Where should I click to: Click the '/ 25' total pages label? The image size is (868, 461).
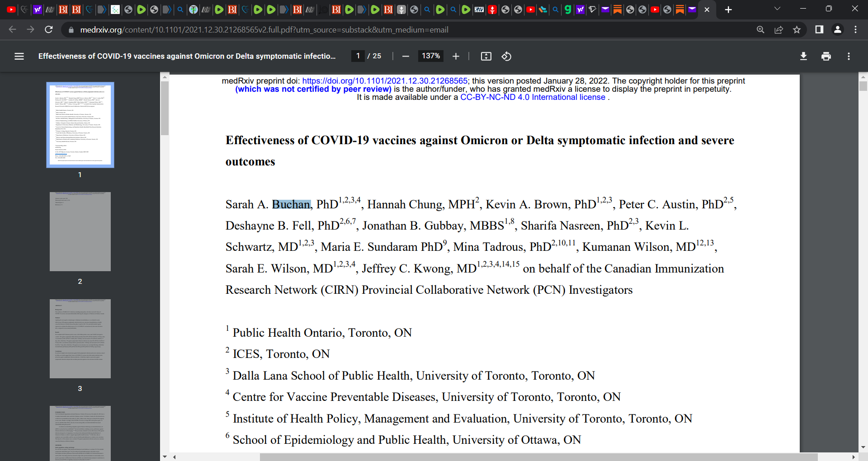pos(374,56)
